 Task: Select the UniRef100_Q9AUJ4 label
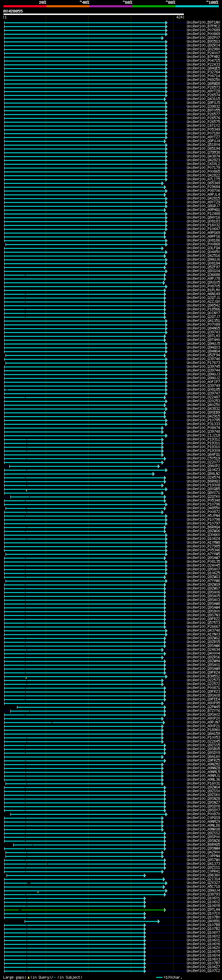pyautogui.click(x=203, y=891)
